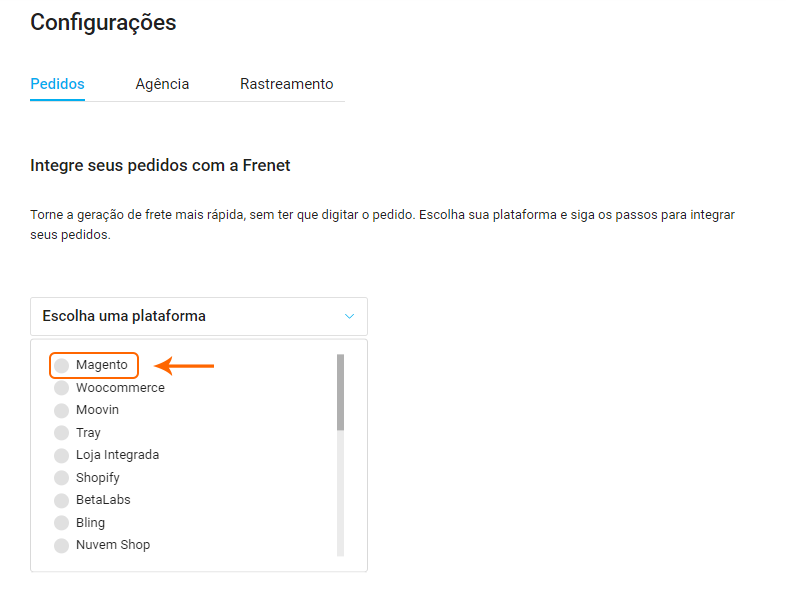Choose the Moovin platform radio circle
This screenshot has height=607, width=786.
click(x=62, y=410)
